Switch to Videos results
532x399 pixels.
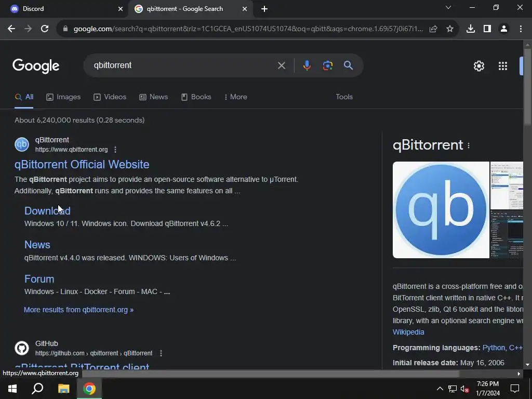(x=110, y=97)
